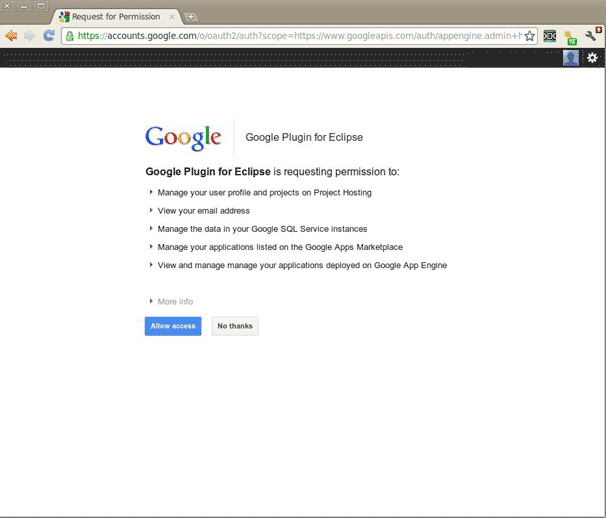Viewport: 606px width, 518px height.
Task: Reload the page with the refresh icon
Action: click(49, 35)
